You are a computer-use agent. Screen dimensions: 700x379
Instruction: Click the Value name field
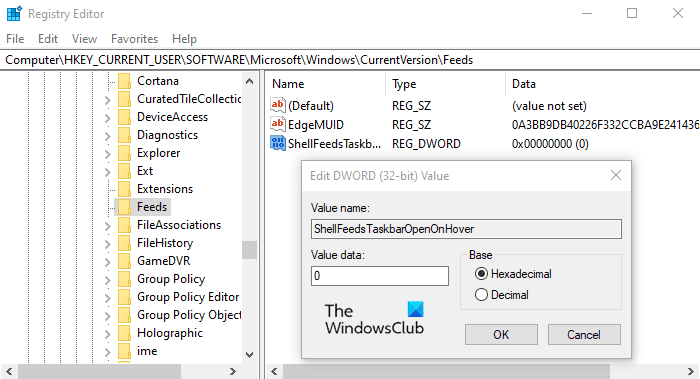pos(466,229)
